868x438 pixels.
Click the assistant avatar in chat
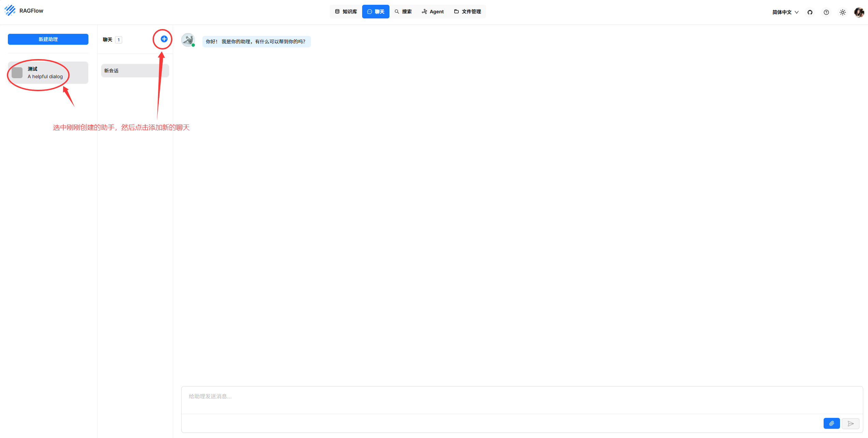point(188,40)
